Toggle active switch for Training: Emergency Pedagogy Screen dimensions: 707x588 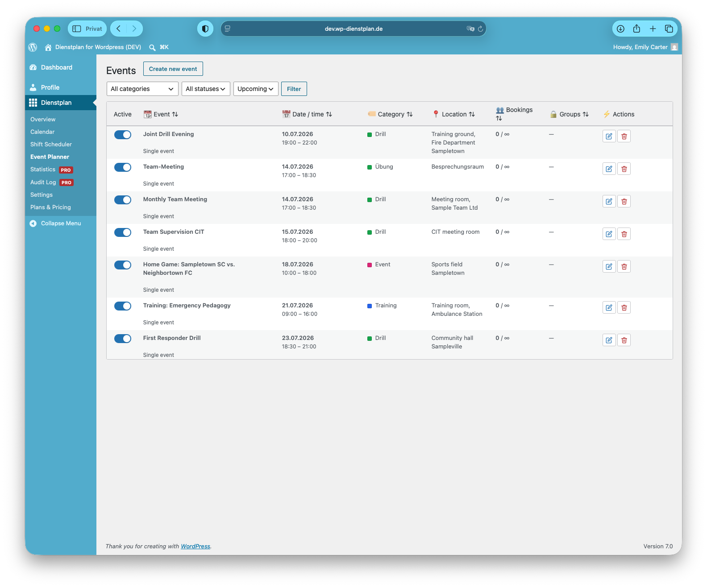point(123,306)
